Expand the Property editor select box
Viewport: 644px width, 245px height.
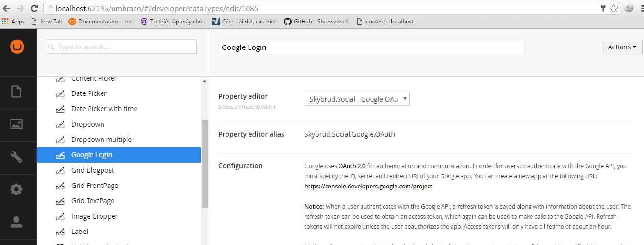tap(357, 99)
